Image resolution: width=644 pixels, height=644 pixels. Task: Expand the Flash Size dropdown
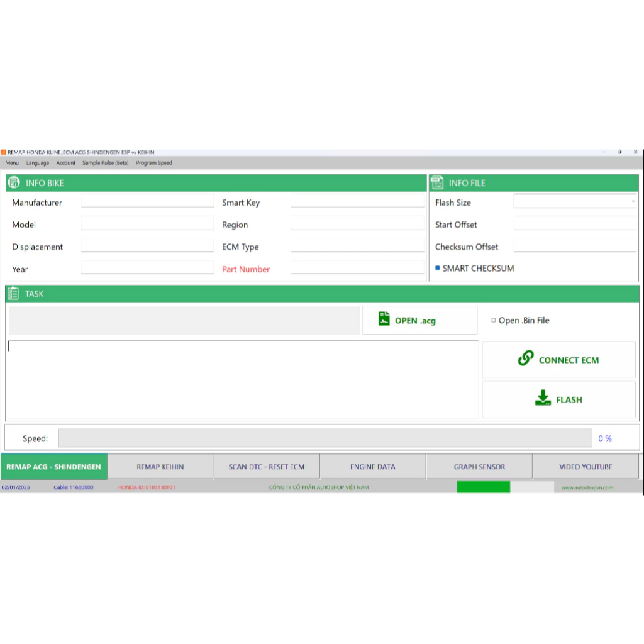632,202
